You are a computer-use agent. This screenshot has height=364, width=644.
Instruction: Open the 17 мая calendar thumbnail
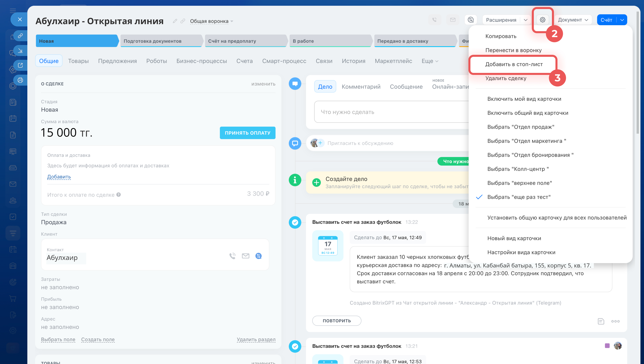tap(328, 246)
